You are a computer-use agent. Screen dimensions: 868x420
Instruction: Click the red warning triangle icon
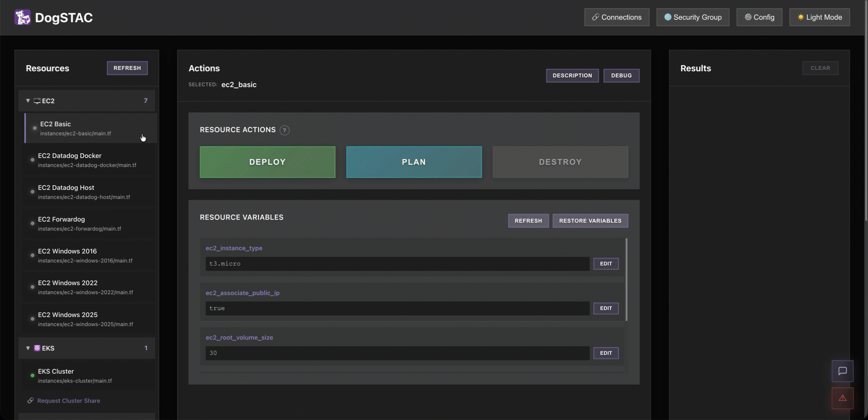coord(843,398)
